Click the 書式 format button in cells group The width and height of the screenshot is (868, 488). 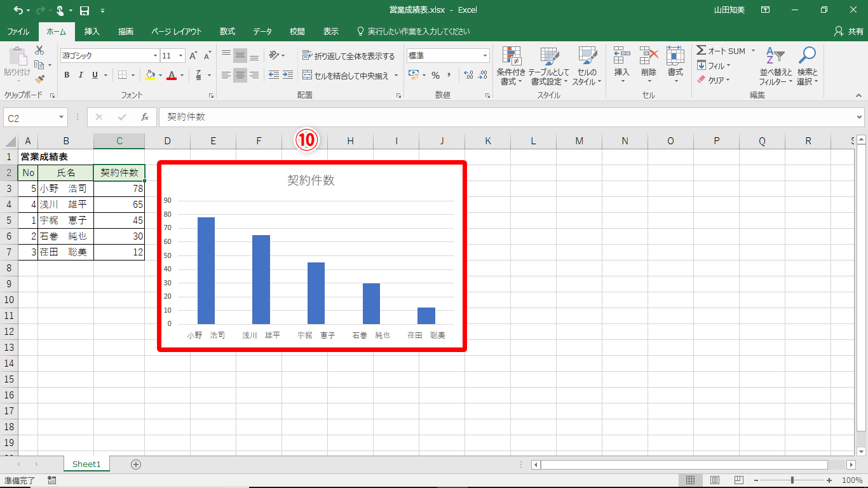coord(675,66)
